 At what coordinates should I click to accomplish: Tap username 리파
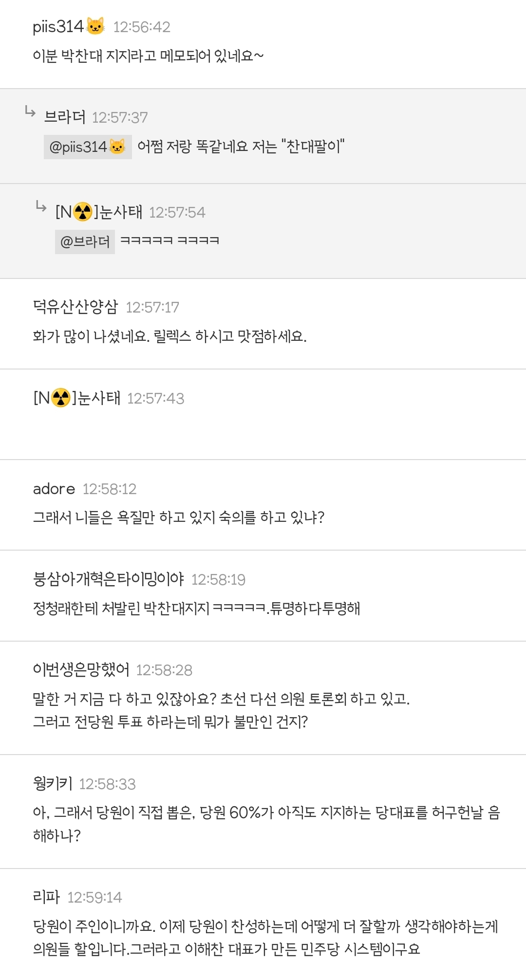pyautogui.click(x=46, y=897)
